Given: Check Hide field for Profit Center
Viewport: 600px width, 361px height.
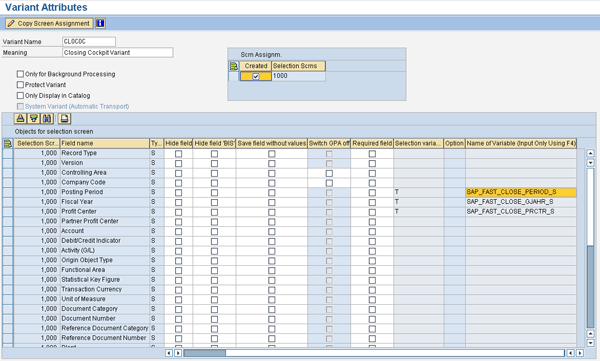Looking at the screenshot, I should click(178, 212).
